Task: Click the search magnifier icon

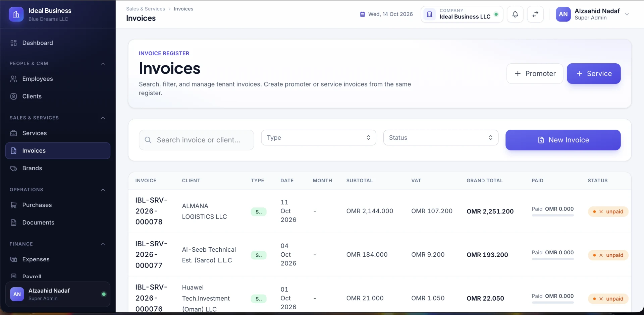Action: pyautogui.click(x=148, y=140)
